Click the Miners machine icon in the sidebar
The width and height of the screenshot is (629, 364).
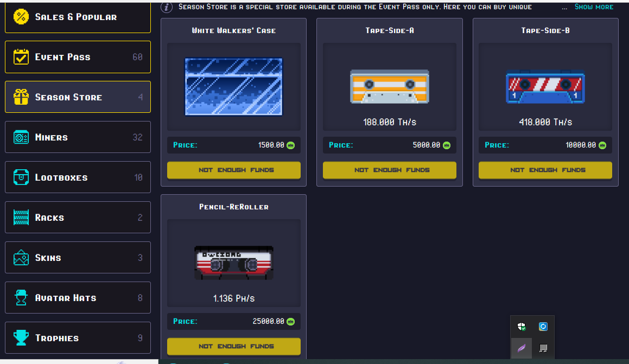click(22, 137)
